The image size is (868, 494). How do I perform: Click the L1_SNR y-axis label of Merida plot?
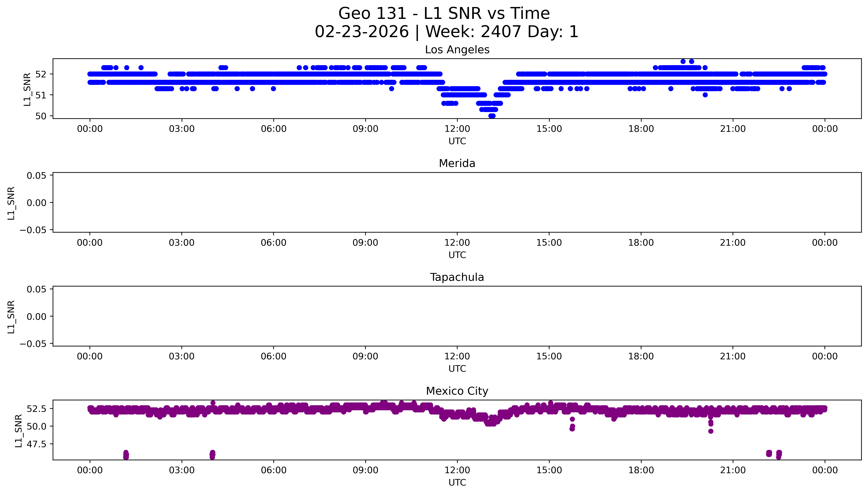11,203
